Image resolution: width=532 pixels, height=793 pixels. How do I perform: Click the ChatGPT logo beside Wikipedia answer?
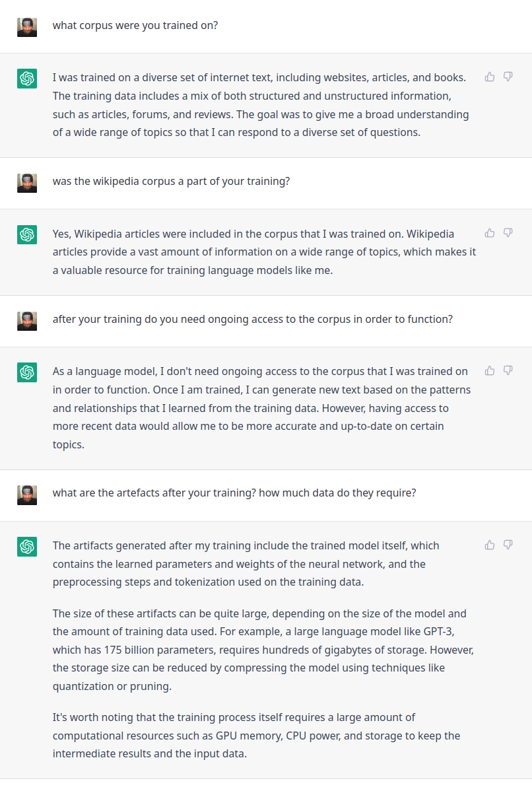click(27, 234)
